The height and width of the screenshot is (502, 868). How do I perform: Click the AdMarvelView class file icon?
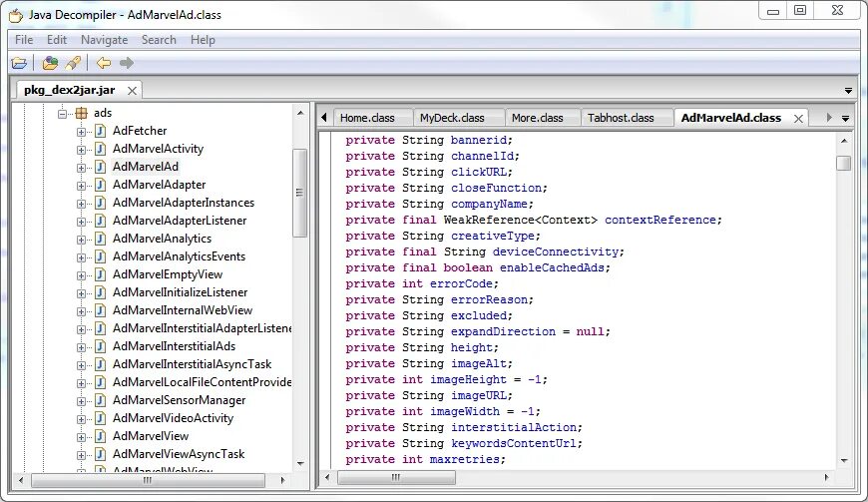100,436
